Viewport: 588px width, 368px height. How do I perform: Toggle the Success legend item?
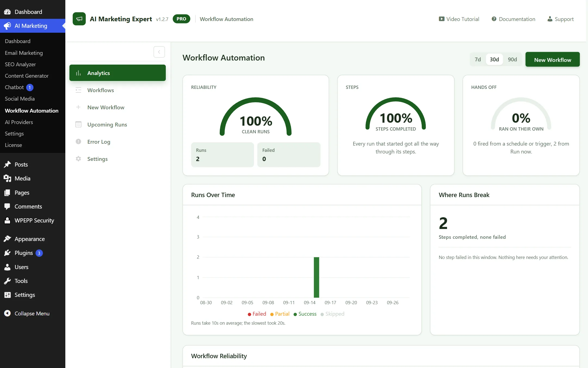coord(305,314)
